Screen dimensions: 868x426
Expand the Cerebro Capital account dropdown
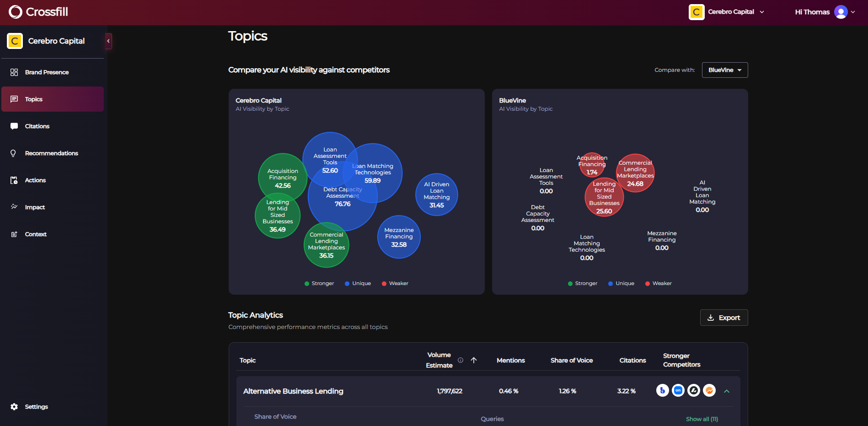coord(727,12)
